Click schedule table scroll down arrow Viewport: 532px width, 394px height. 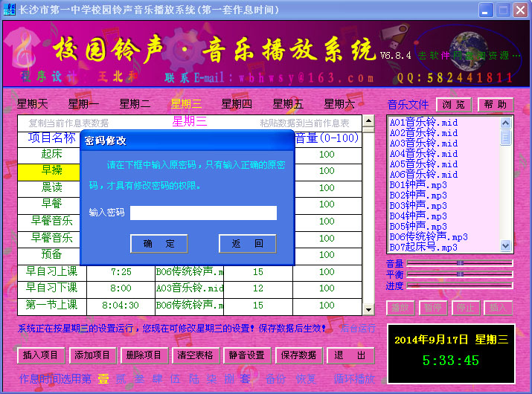(368, 309)
